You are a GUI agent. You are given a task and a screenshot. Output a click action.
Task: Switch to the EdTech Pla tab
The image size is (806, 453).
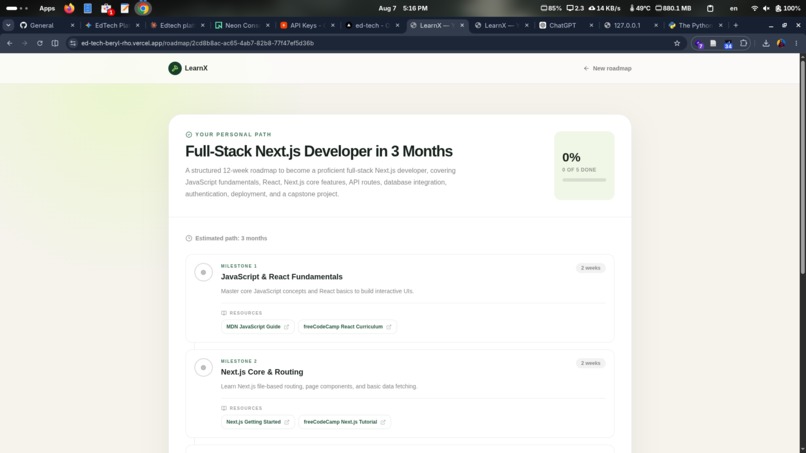111,25
